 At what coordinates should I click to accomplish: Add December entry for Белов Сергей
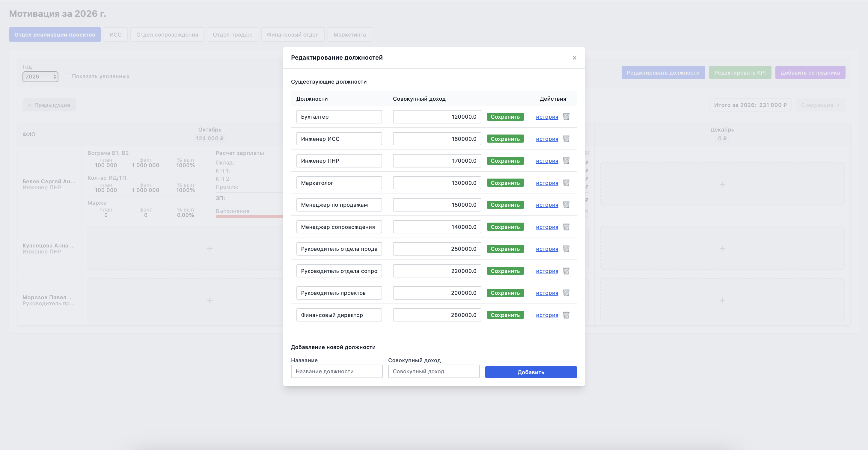point(722,184)
